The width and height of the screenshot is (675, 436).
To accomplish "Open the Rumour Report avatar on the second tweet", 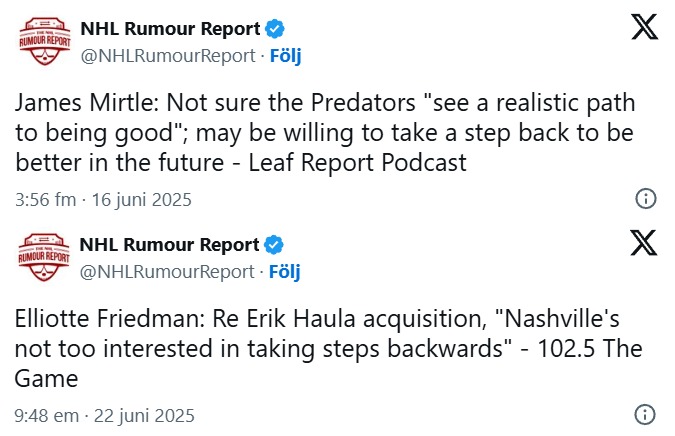I will [x=44, y=257].
